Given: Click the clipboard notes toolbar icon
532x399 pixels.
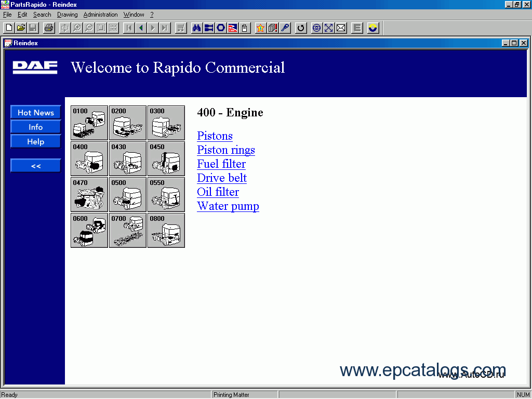Looking at the screenshot, I should coord(244,28).
